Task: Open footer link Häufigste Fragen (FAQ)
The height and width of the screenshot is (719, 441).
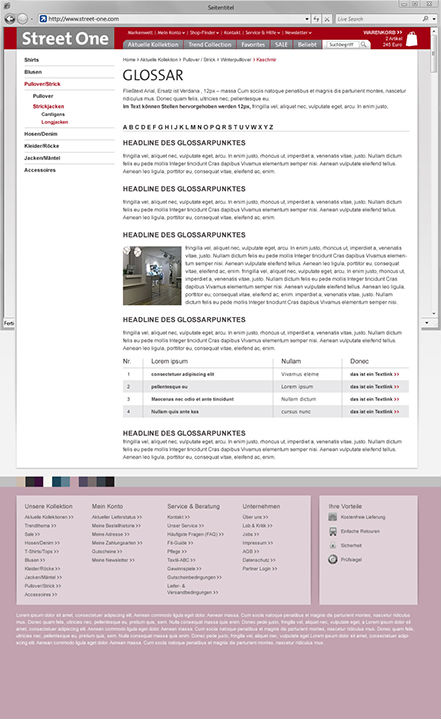Action: 195,534
